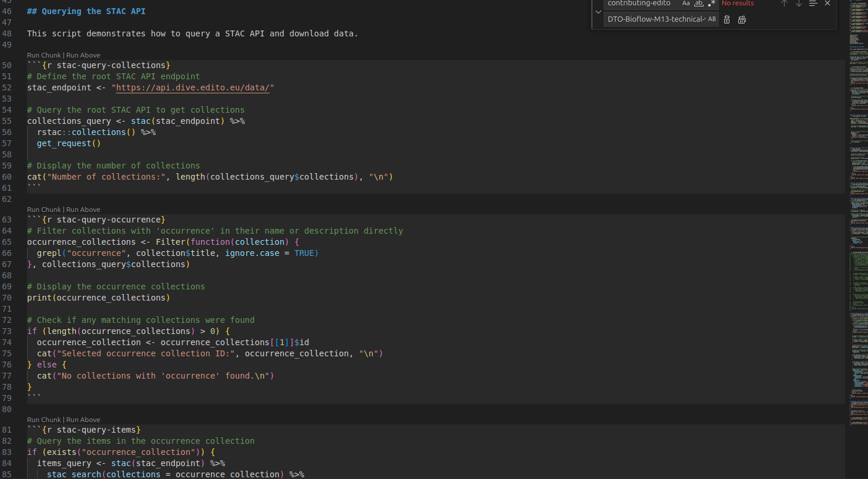Go to previous search match arrow

pos(784,4)
